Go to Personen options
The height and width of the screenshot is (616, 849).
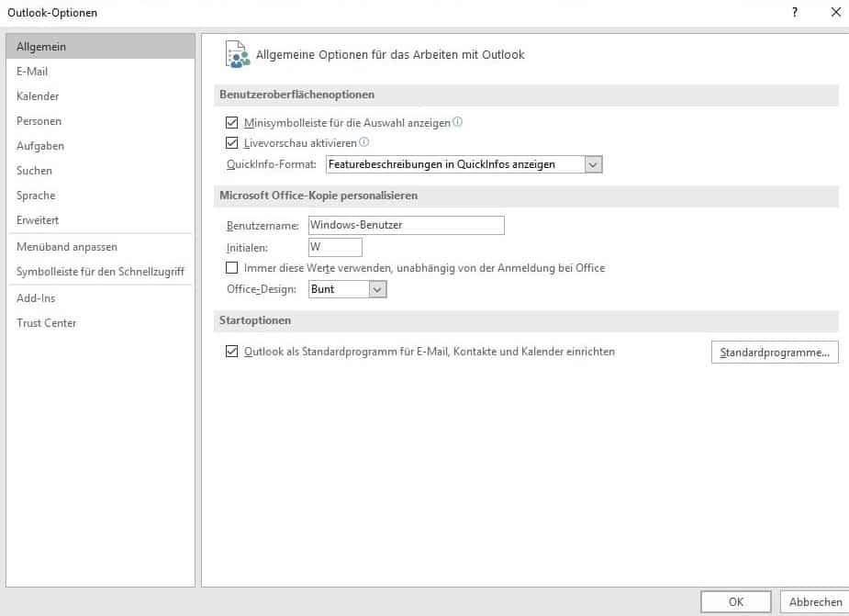(x=101, y=121)
